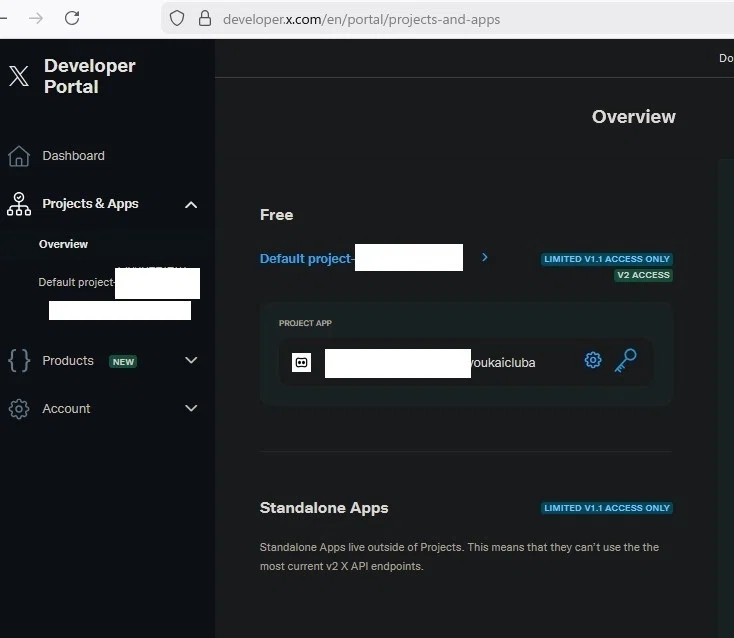Select Overview in sidebar submenu

(x=63, y=244)
